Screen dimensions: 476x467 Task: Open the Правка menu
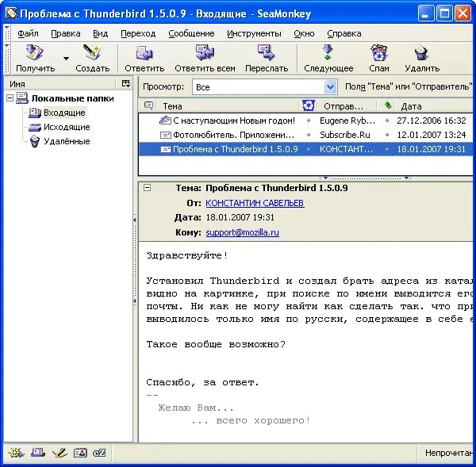[66, 33]
